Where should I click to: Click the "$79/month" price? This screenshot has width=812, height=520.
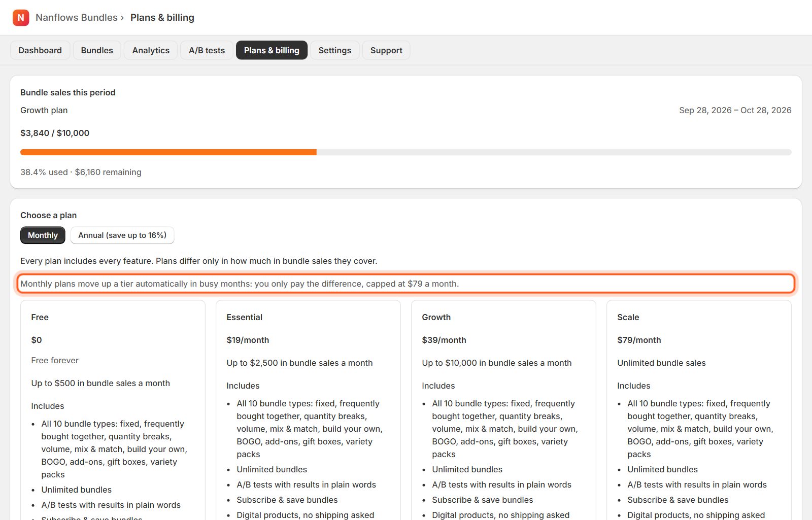click(639, 340)
